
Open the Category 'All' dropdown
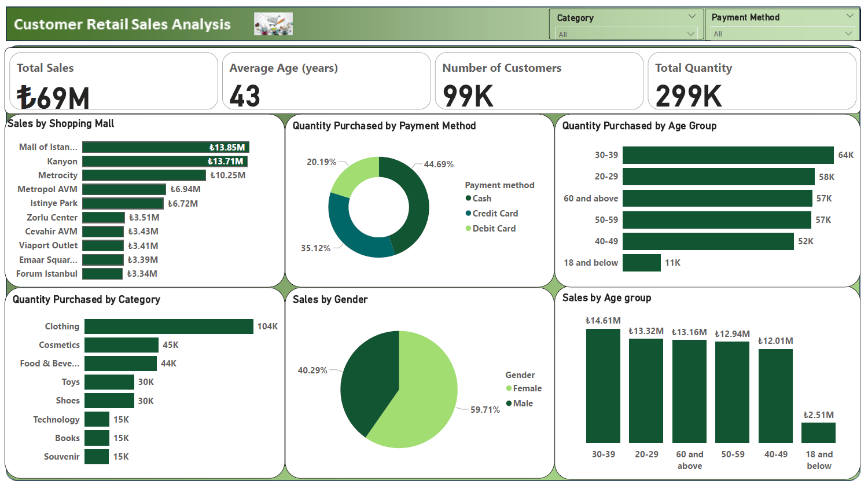click(x=626, y=34)
